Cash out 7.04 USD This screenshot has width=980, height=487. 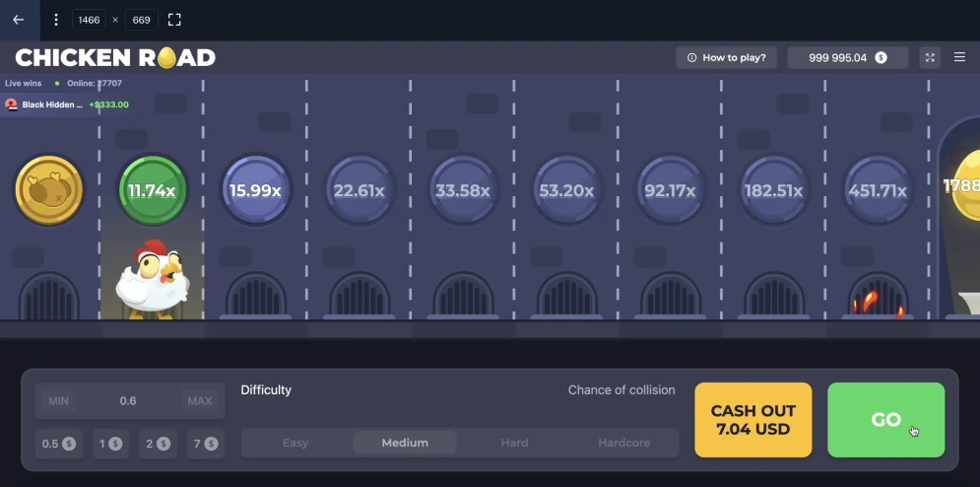tap(753, 420)
